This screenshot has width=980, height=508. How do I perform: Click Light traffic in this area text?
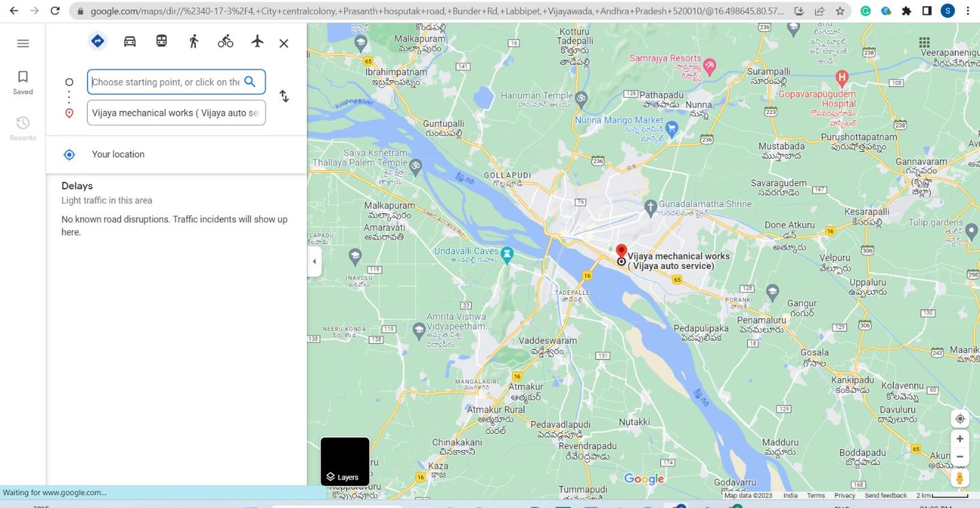point(107,200)
